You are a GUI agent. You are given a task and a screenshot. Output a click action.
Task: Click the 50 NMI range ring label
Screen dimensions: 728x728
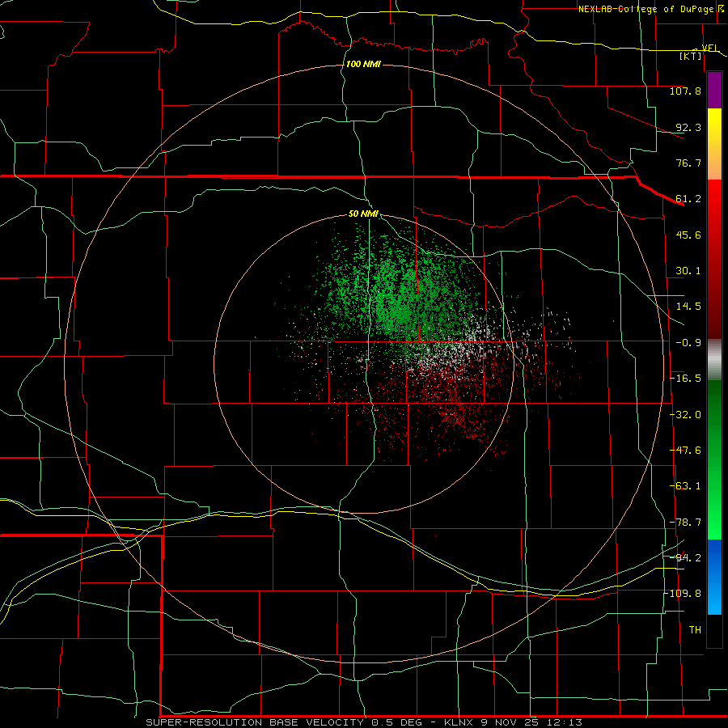363,214
